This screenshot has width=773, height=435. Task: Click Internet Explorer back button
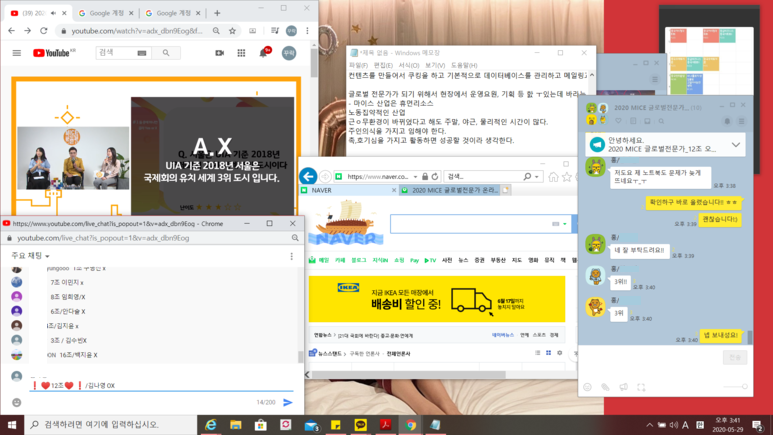click(308, 176)
